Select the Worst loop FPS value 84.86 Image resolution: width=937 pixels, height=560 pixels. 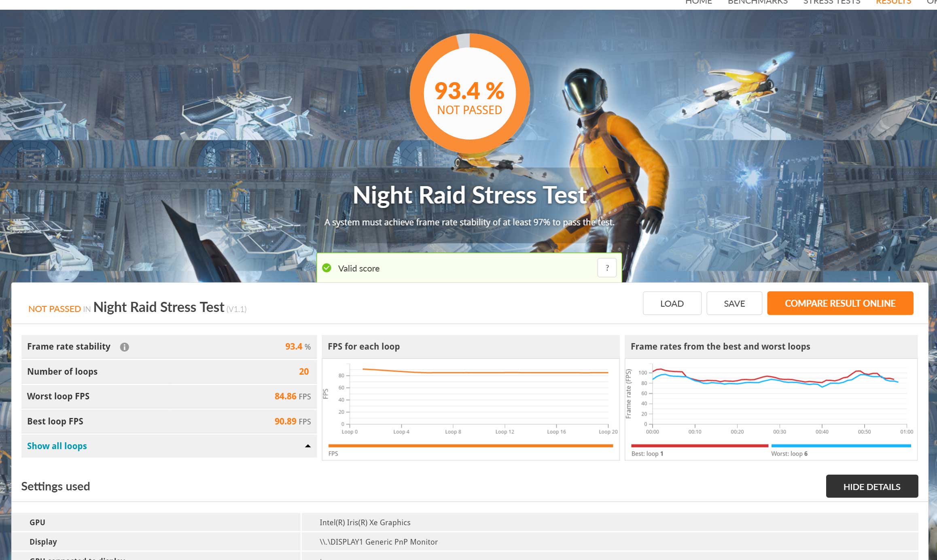coord(286,396)
